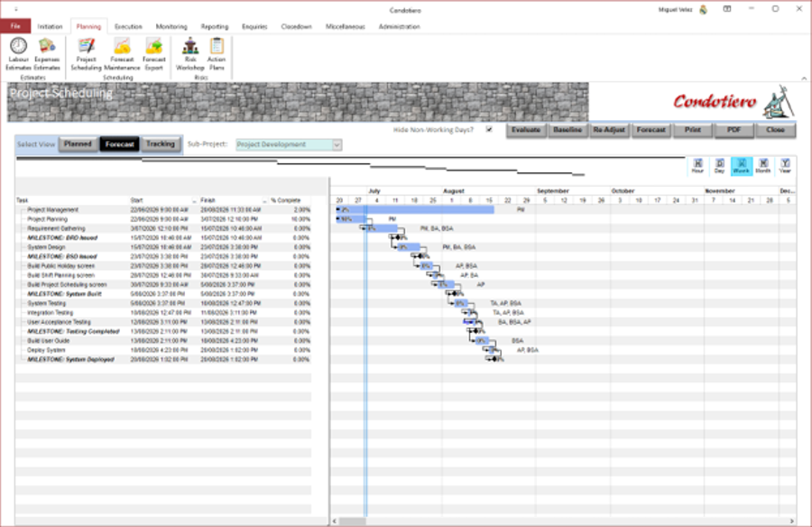This screenshot has height=527, width=812.
Task: Switch to the Execution ribbon tab
Action: click(128, 26)
